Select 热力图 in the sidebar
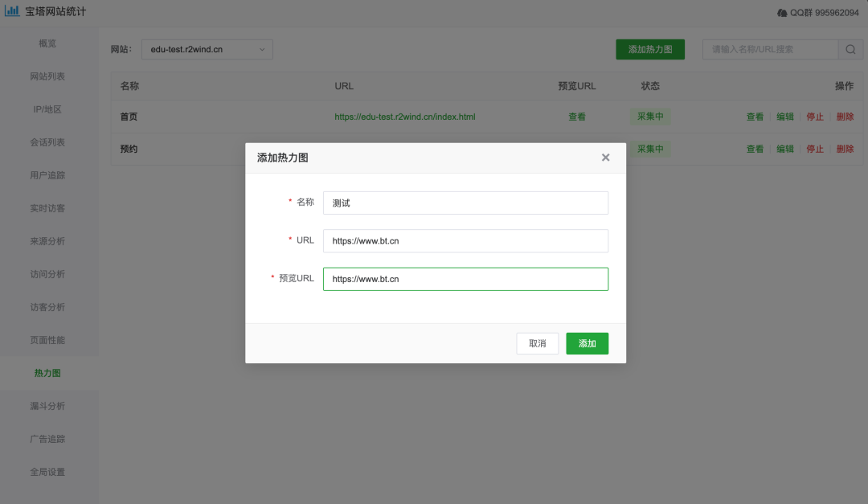Viewport: 868px width, 504px height. click(x=47, y=373)
